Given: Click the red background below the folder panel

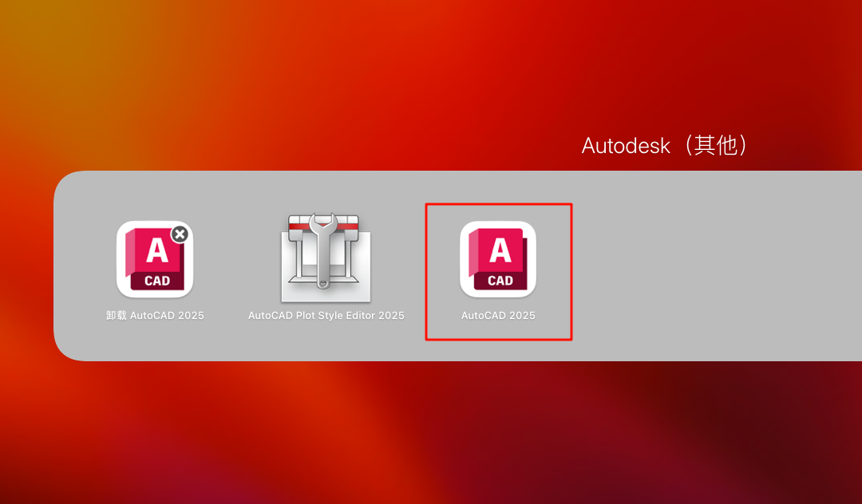Looking at the screenshot, I should (431, 431).
